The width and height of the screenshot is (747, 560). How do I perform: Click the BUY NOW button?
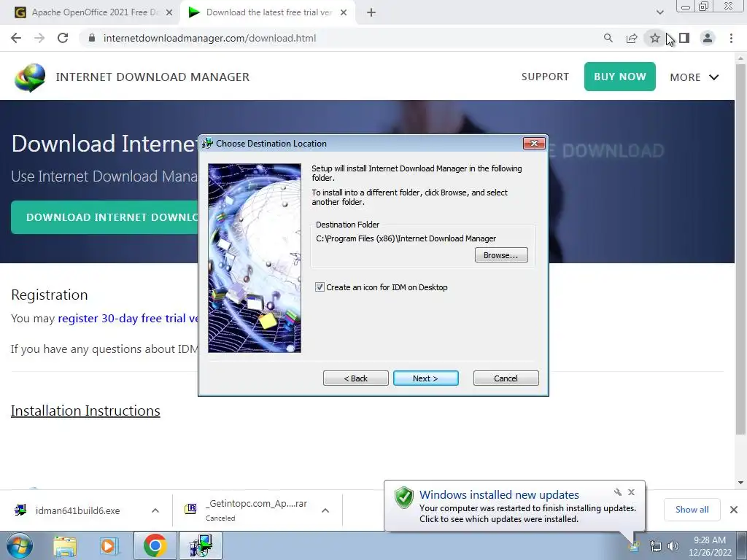pos(620,77)
